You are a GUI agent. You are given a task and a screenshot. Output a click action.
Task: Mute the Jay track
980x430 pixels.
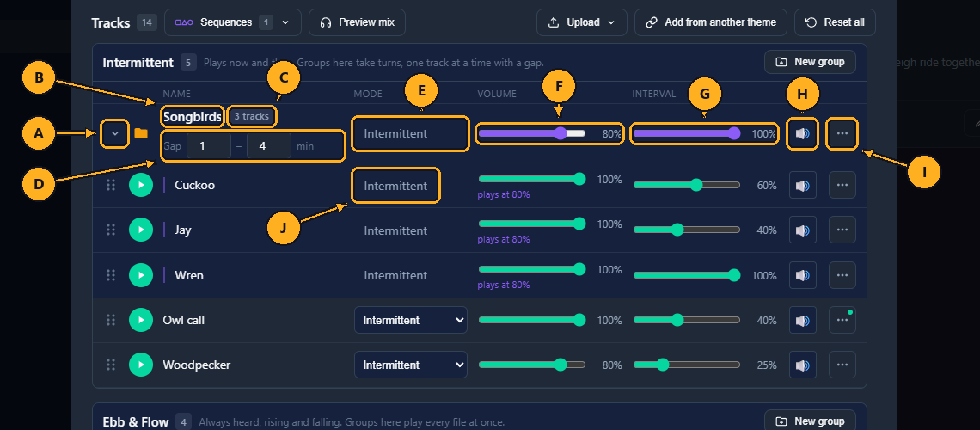pyautogui.click(x=803, y=230)
